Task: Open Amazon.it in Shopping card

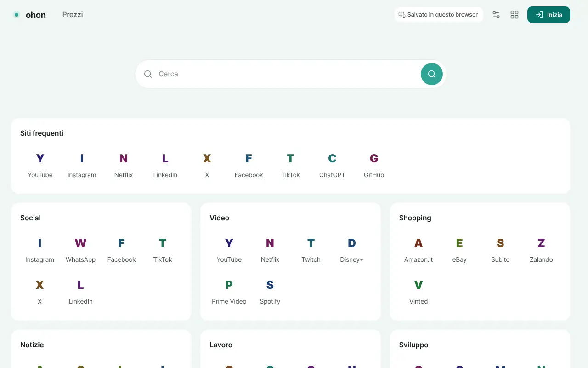Action: [418, 250]
